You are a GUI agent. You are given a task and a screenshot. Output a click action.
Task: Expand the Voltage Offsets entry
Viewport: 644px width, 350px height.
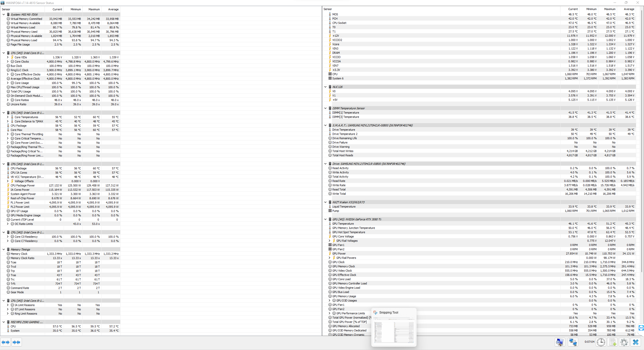coord(8,181)
